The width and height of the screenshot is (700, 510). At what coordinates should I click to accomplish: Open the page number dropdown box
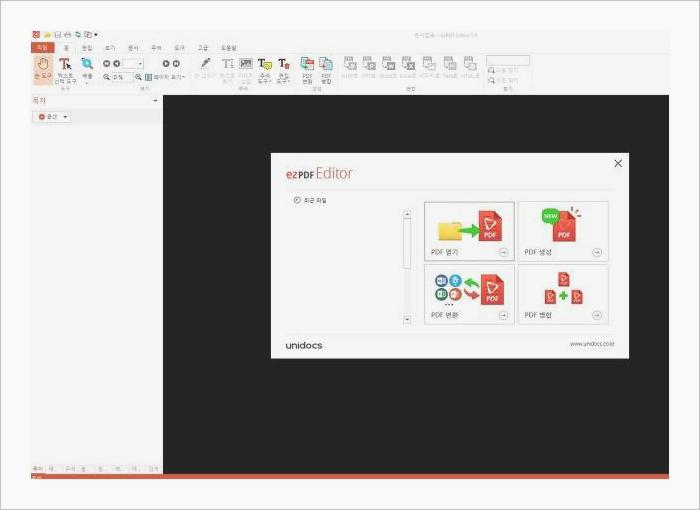[133, 63]
